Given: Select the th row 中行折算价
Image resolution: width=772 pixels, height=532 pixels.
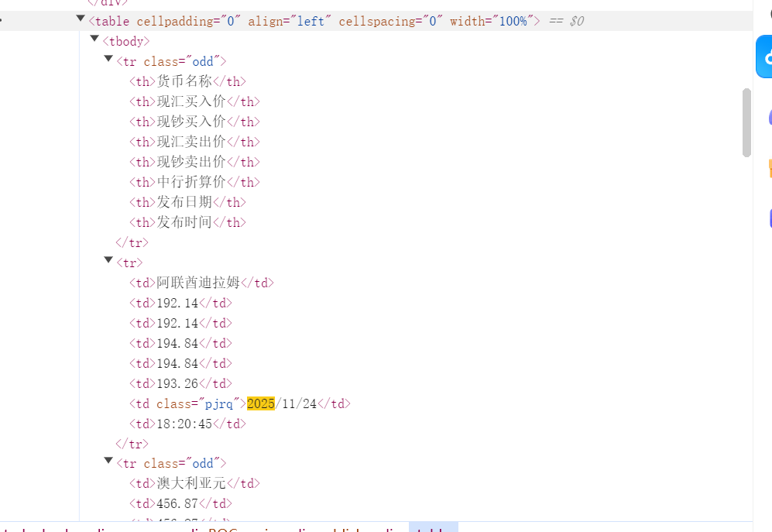Looking at the screenshot, I should pyautogui.click(x=194, y=182).
